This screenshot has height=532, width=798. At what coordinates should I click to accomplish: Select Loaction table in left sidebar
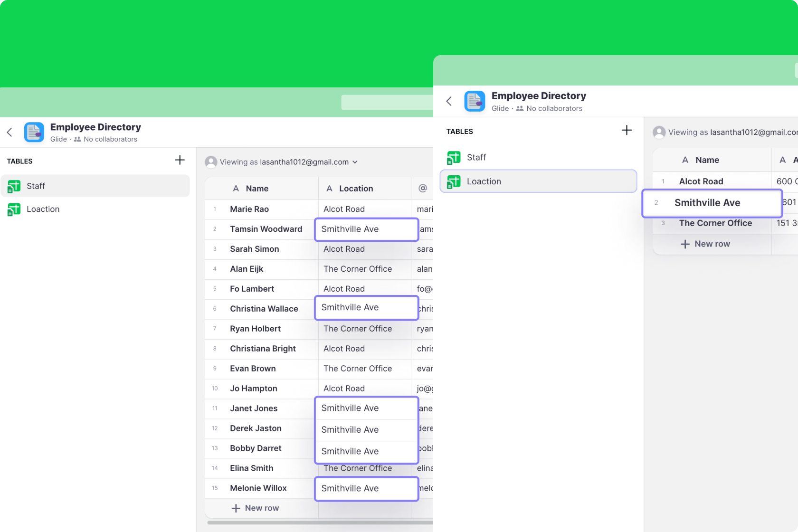click(x=43, y=209)
